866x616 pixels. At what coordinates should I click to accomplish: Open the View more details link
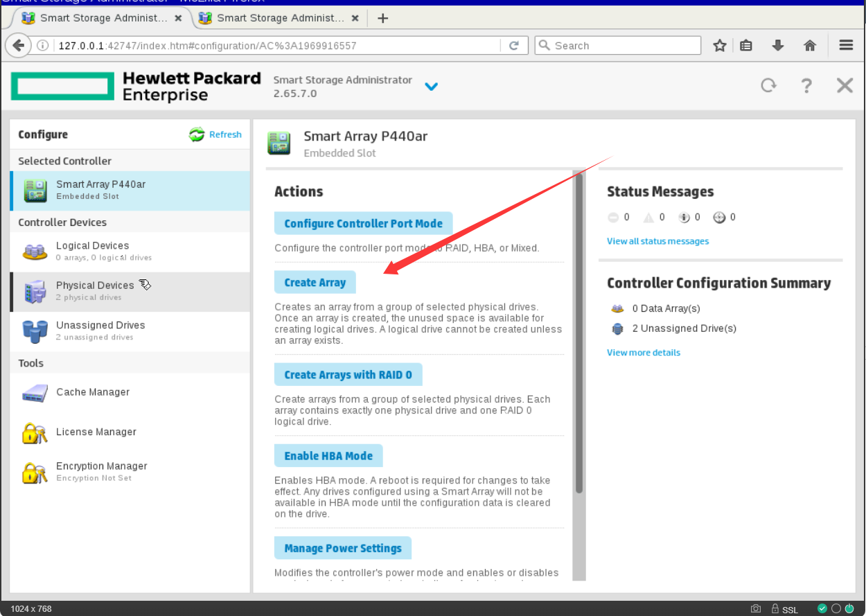[x=644, y=353]
